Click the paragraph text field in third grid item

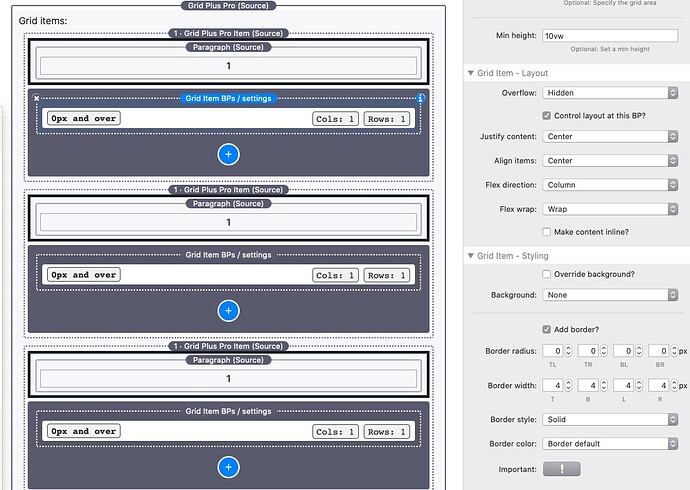point(228,378)
